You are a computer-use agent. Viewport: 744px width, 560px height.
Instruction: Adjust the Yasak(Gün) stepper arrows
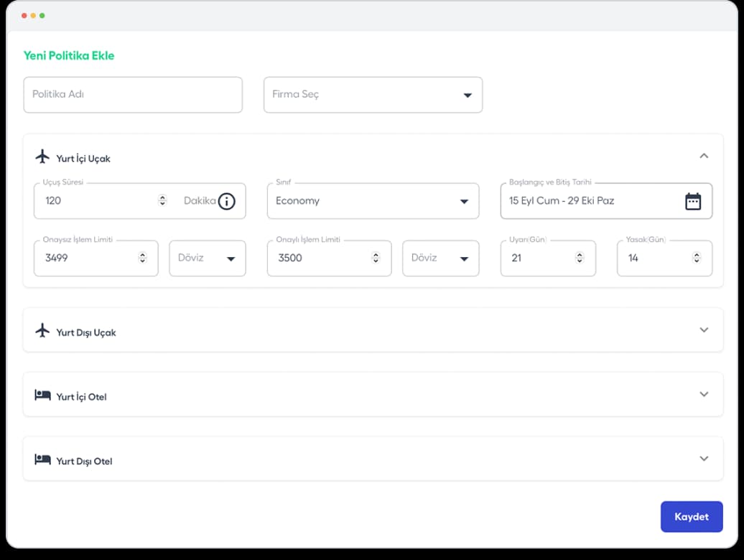[x=696, y=258]
